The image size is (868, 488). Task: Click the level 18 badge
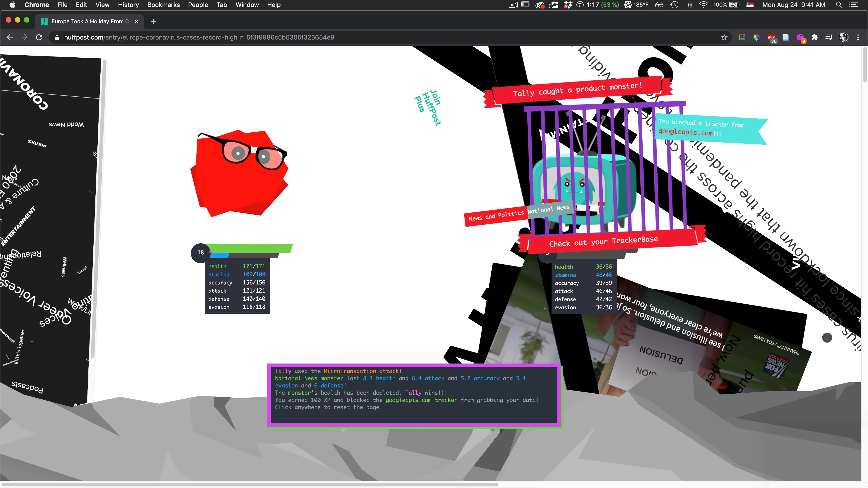pyautogui.click(x=200, y=253)
